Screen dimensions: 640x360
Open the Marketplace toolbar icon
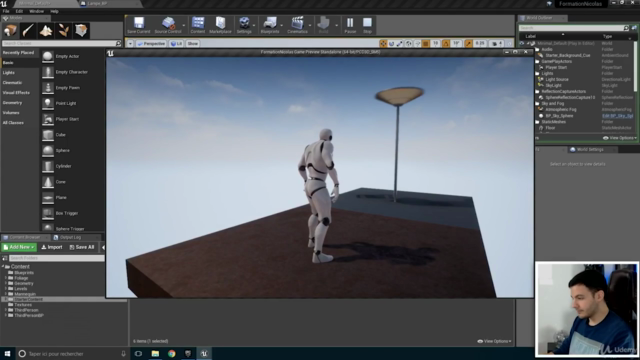[x=220, y=25]
